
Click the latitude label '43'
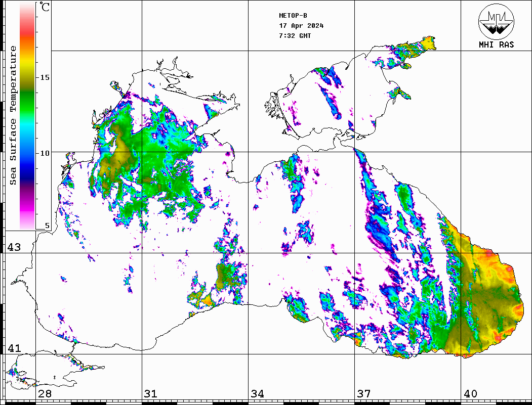click(x=14, y=247)
